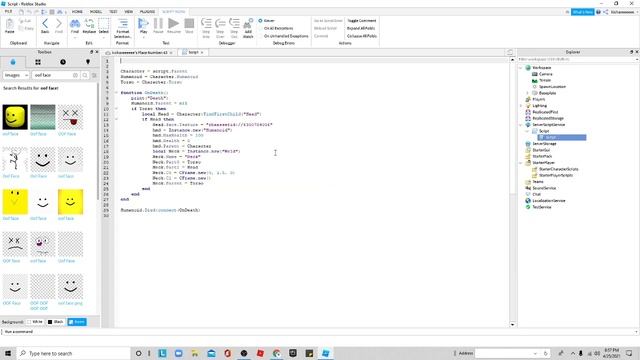Image resolution: width=640 pixels, height=360 pixels.
Task: Expand the Baseplate tree node
Action: click(527, 93)
